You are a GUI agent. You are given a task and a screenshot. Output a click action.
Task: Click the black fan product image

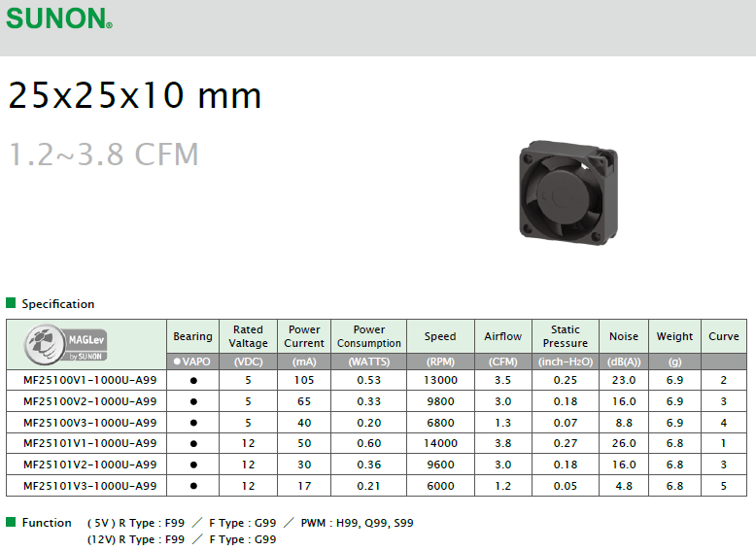[x=568, y=192]
